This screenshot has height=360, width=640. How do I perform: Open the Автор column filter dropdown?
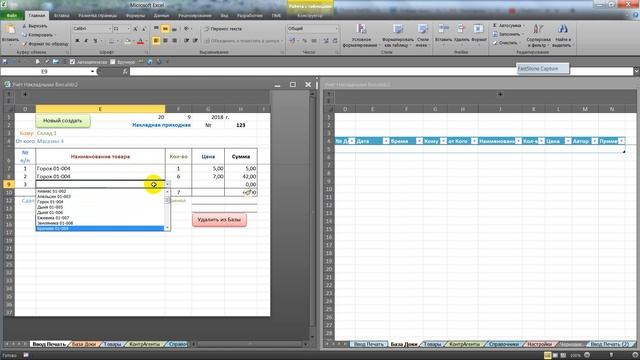pos(595,141)
